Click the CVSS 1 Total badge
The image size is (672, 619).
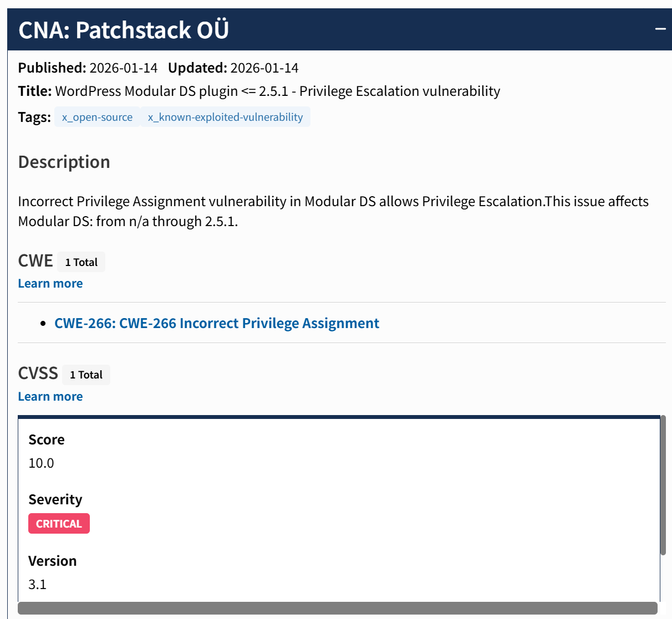tap(86, 375)
